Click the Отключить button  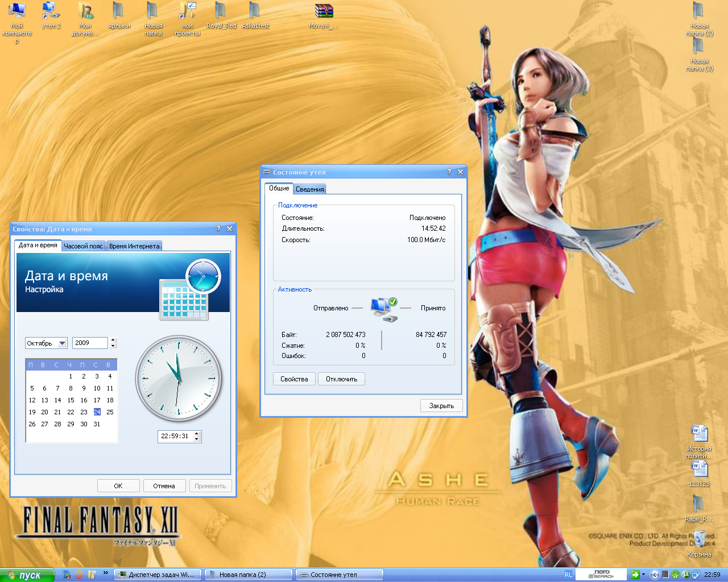tap(341, 379)
